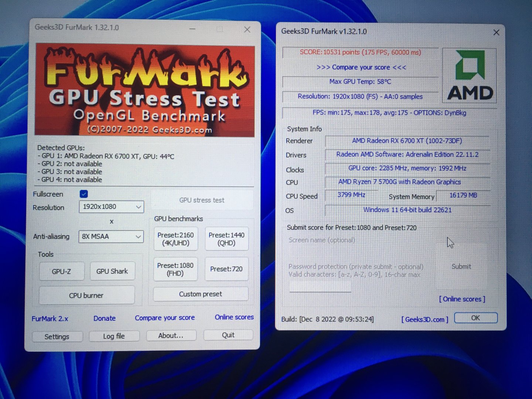Uncheck the Fullscreen checkbox
This screenshot has width=532, height=399.
[x=84, y=194]
